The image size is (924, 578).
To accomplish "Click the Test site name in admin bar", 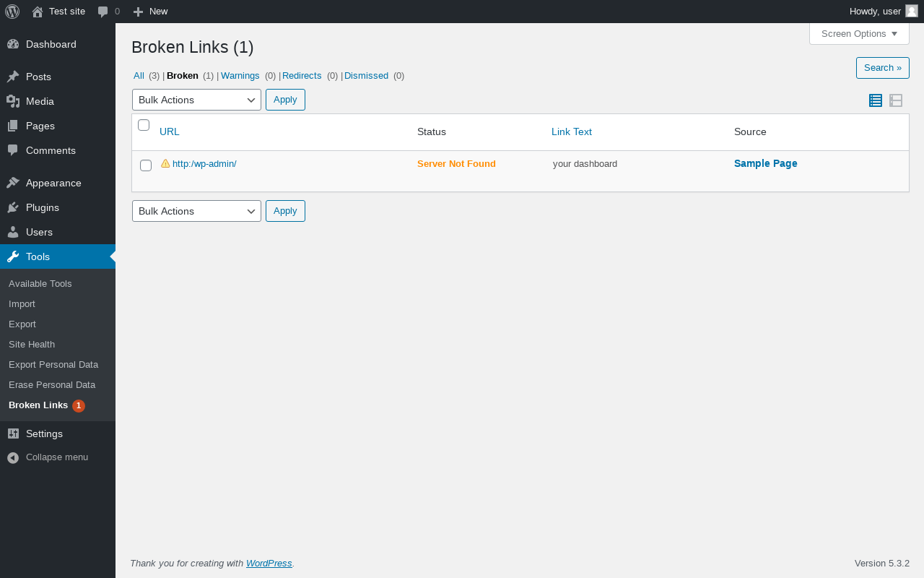I will tap(67, 12).
